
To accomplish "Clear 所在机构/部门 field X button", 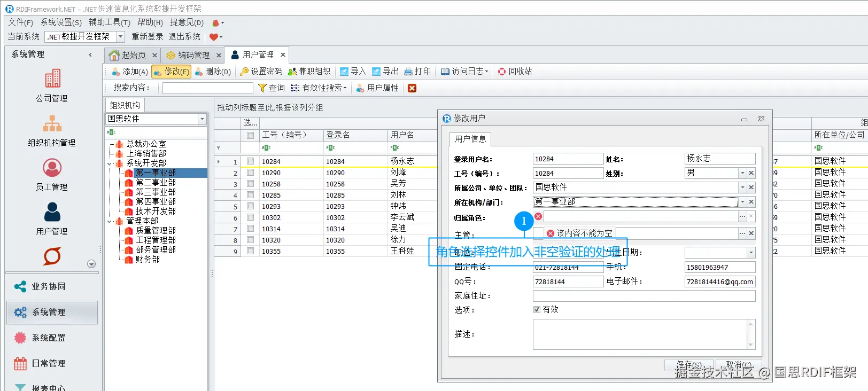I will [751, 202].
